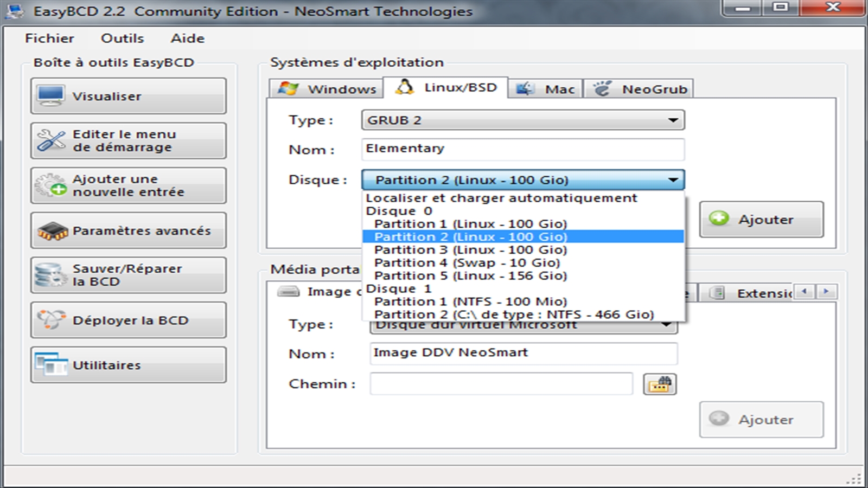Select Partition 1 (Linux - 100 Gio)

523,224
